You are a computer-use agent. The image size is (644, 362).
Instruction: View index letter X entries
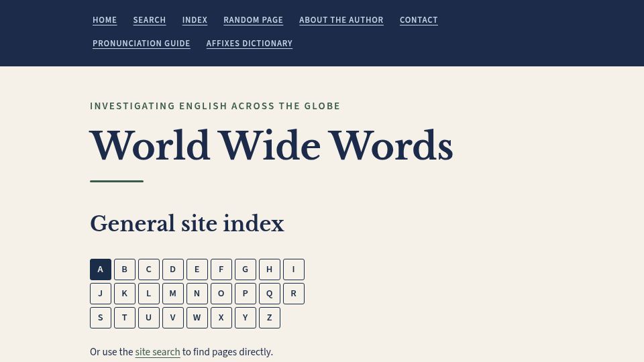pos(221,318)
